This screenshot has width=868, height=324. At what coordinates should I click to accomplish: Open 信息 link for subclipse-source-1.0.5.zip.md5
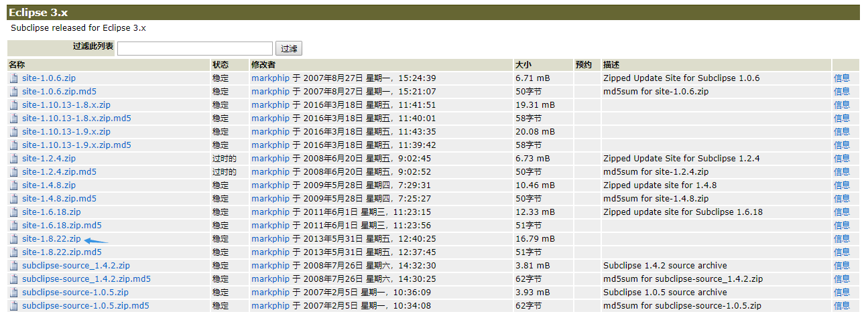pyautogui.click(x=842, y=306)
